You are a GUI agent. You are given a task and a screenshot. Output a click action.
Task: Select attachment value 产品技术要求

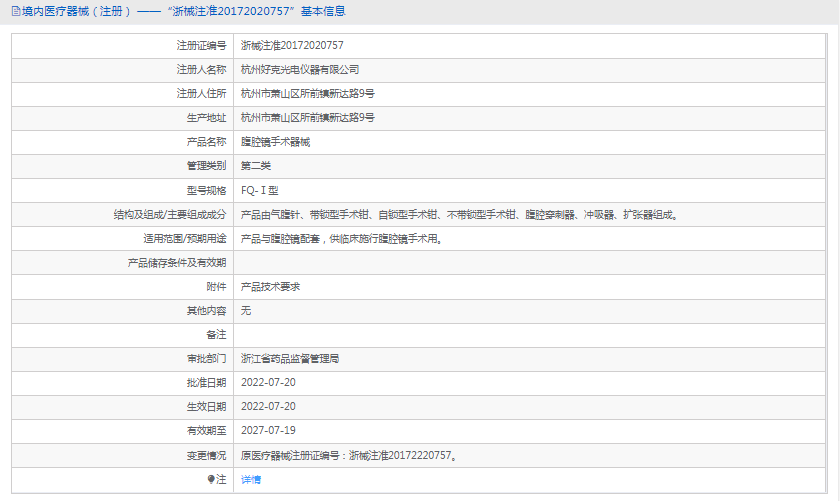tap(270, 287)
